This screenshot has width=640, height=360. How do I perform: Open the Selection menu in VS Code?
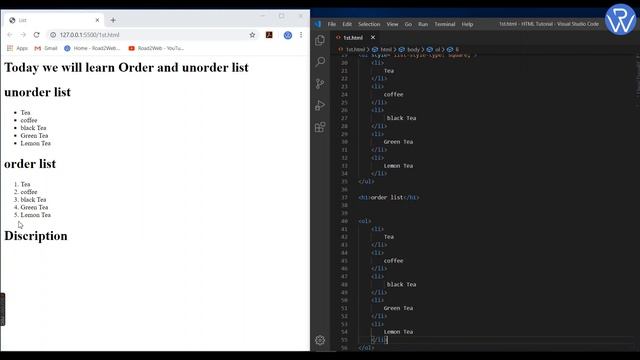click(369, 24)
